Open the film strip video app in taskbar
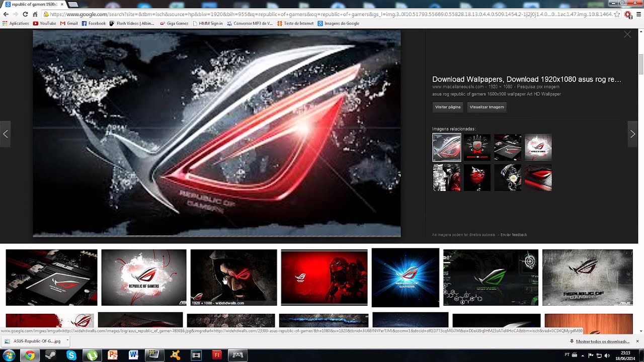Image resolution: width=644 pixels, height=362 pixels. (x=196, y=355)
